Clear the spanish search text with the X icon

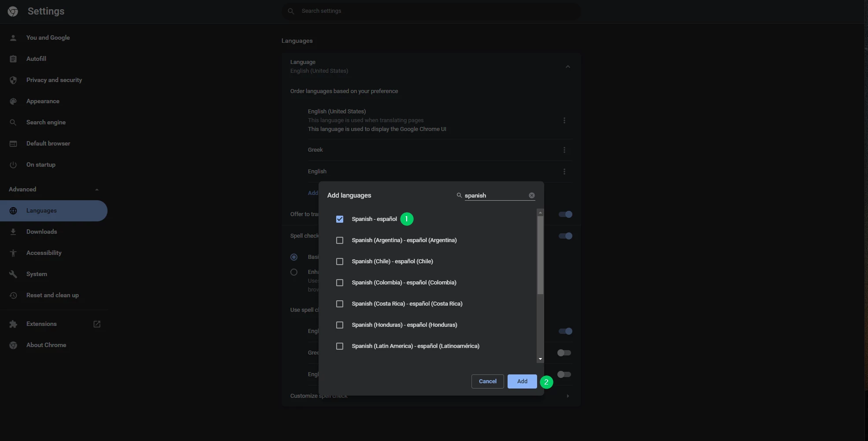pos(532,195)
